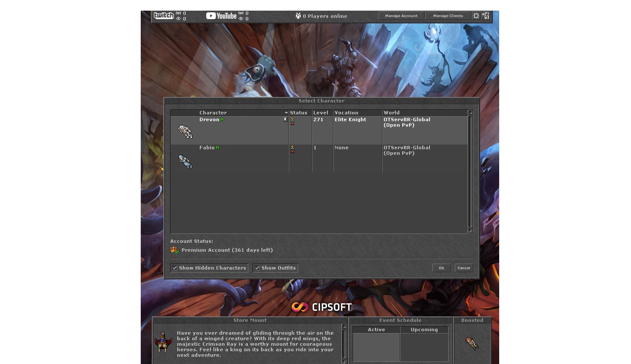
Task: Sort list by World column header
Action: 425,113
